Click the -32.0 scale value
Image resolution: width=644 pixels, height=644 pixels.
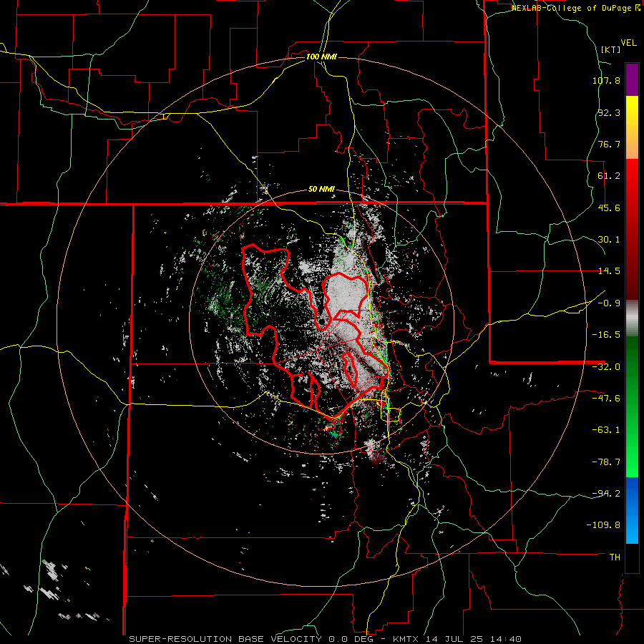pyautogui.click(x=606, y=367)
